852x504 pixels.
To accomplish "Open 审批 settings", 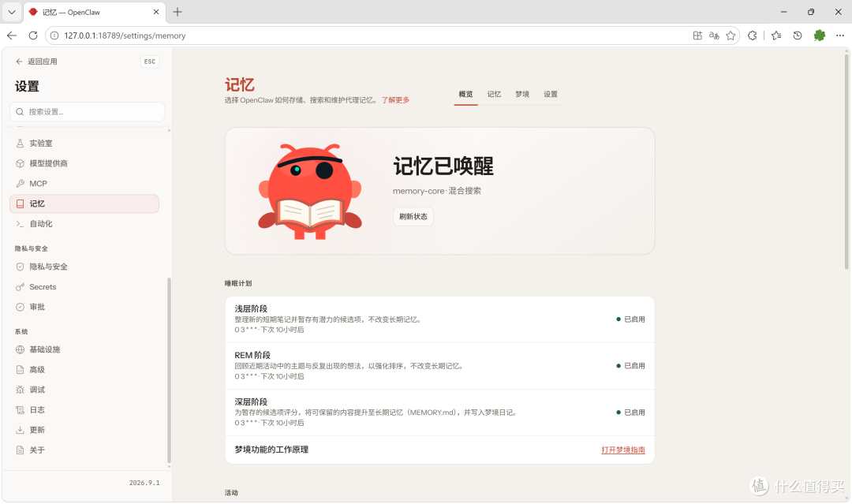I will click(84, 307).
